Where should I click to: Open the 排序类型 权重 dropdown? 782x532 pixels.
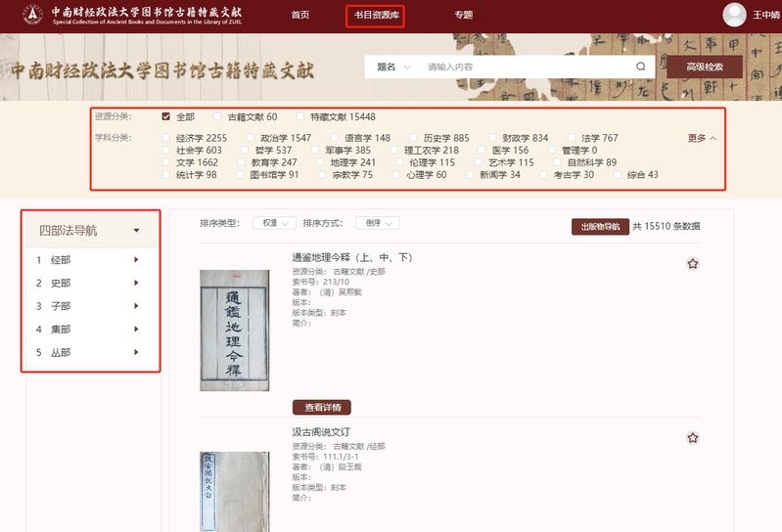coord(273,223)
